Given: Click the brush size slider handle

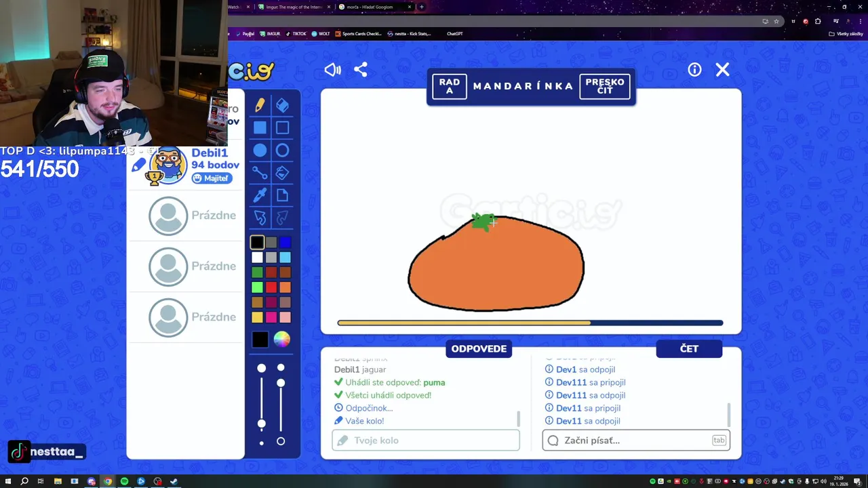Looking at the screenshot, I should point(261,424).
